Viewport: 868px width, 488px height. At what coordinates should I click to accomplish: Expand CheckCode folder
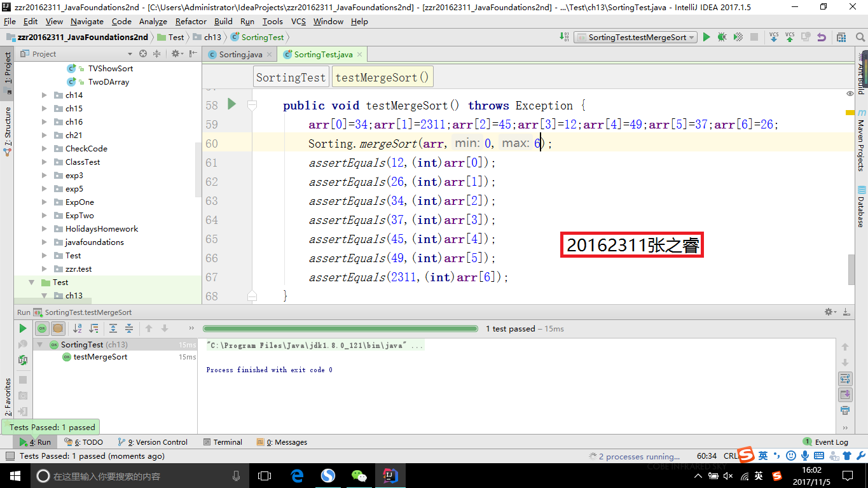point(44,149)
